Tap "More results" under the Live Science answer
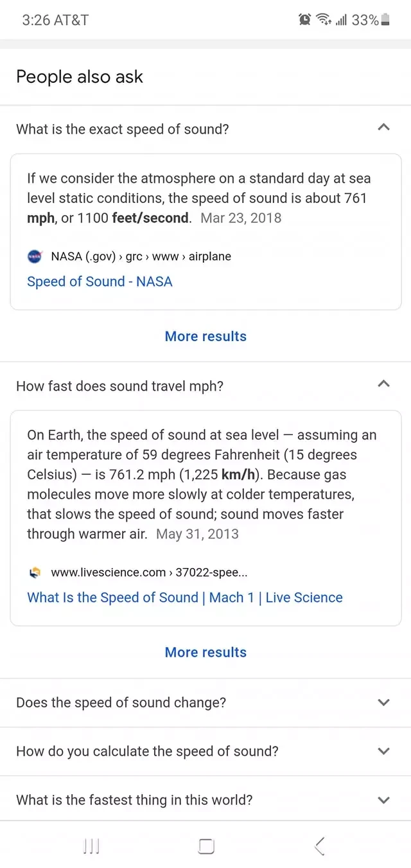The height and width of the screenshot is (868, 411). coord(205,652)
